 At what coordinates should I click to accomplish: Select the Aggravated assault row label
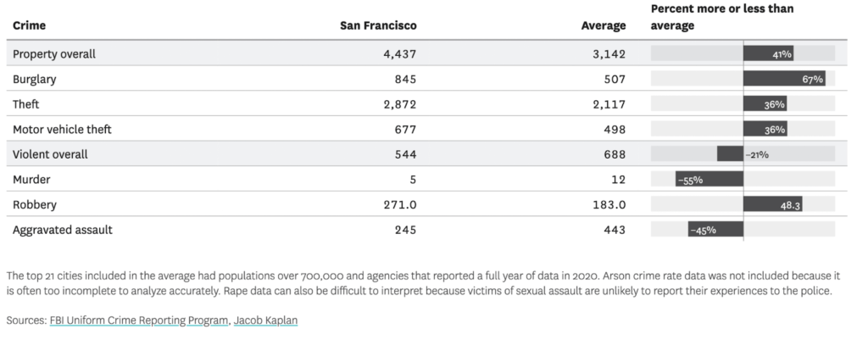(x=63, y=230)
